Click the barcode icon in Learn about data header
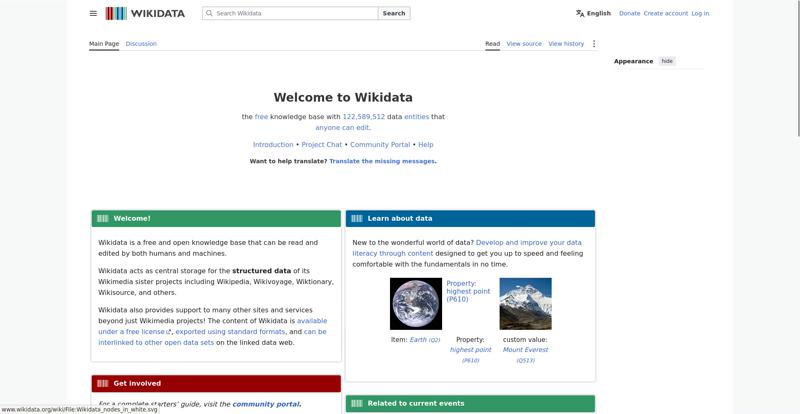This screenshot has height=414, width=800. click(x=357, y=218)
